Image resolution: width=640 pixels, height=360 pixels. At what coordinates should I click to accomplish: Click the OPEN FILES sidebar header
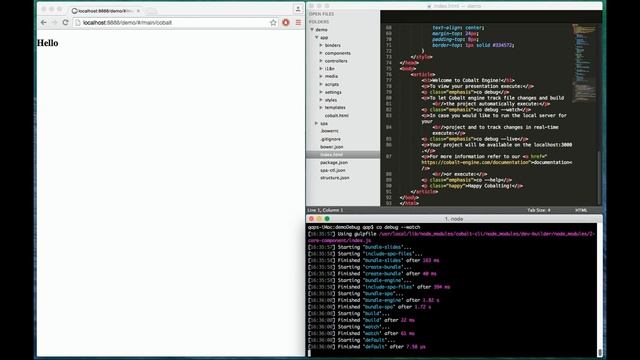click(x=321, y=14)
